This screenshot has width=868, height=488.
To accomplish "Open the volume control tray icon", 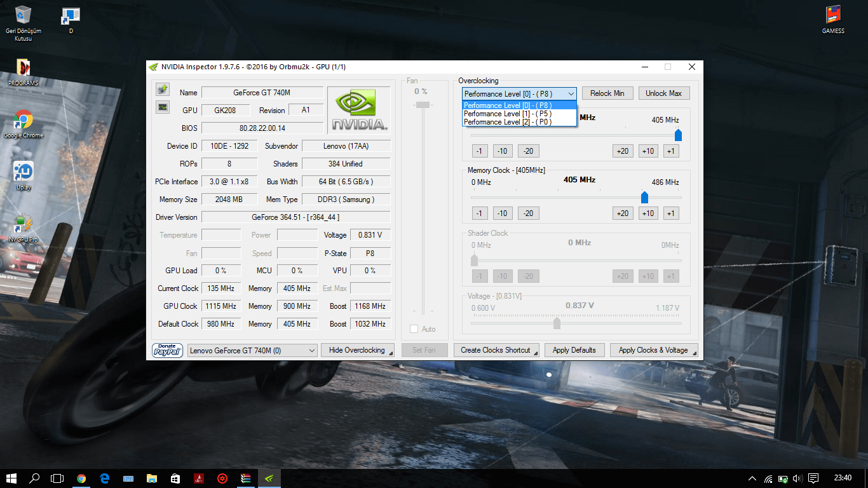I will (x=798, y=478).
